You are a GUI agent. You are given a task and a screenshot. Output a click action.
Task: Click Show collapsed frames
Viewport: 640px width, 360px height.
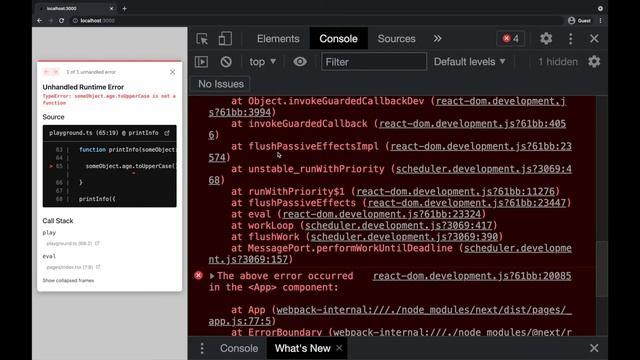tap(68, 280)
